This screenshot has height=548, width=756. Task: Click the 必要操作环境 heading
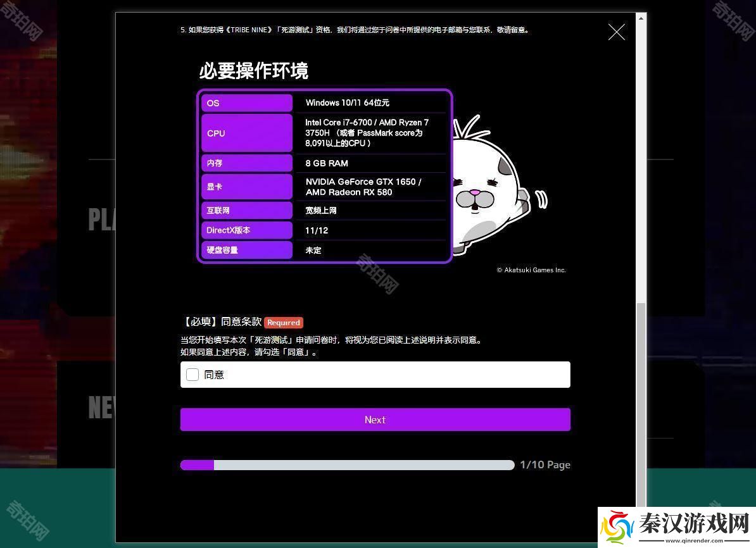254,71
